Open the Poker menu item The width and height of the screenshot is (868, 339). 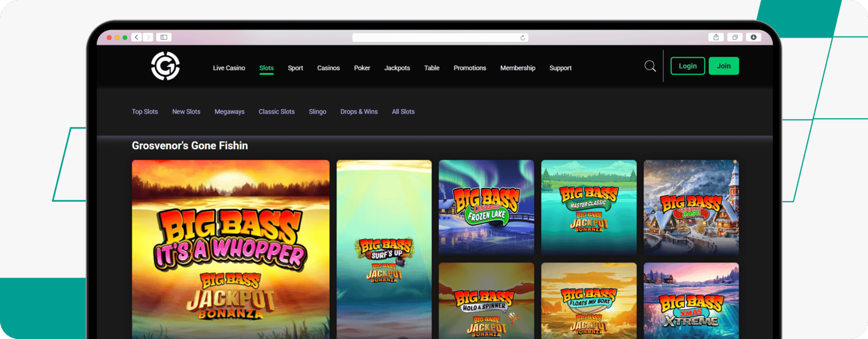pos(362,68)
